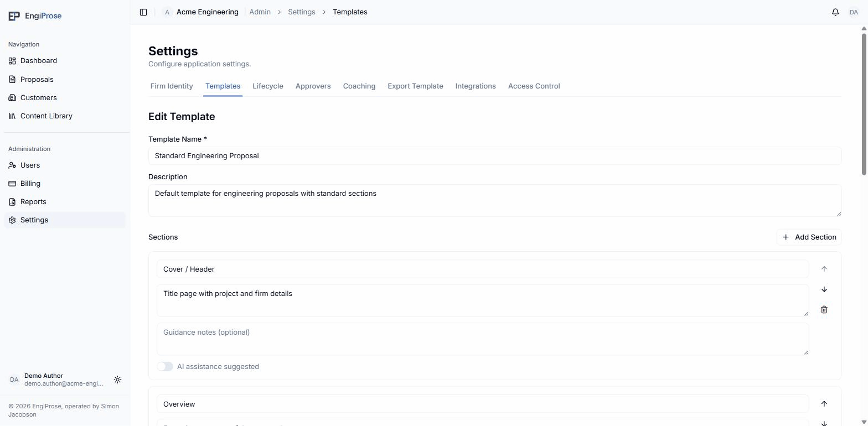868x426 pixels.
Task: Select Settings in the sidebar
Action: pos(65,220)
